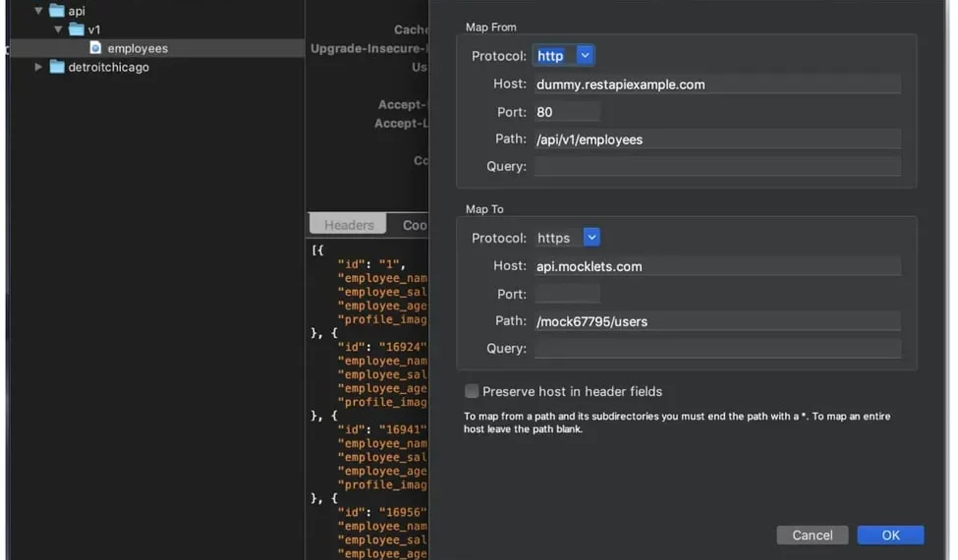Viewport: 958px width, 560px height.
Task: Click the Map To Host field
Action: click(x=717, y=266)
